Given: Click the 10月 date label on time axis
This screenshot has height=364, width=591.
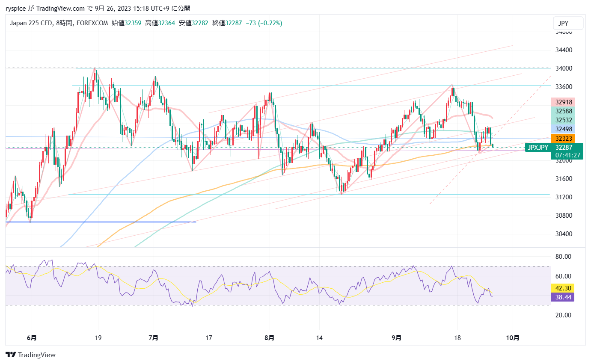Looking at the screenshot, I should [x=513, y=338].
